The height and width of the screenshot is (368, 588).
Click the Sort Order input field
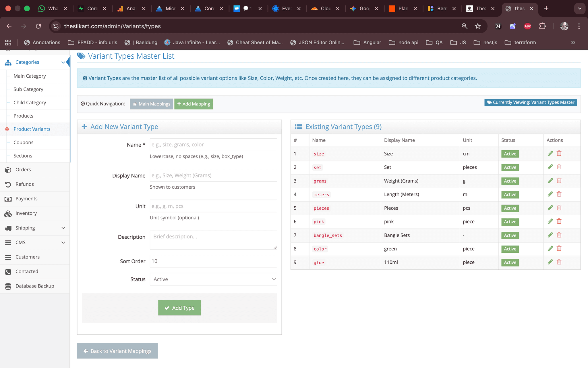pos(213,261)
